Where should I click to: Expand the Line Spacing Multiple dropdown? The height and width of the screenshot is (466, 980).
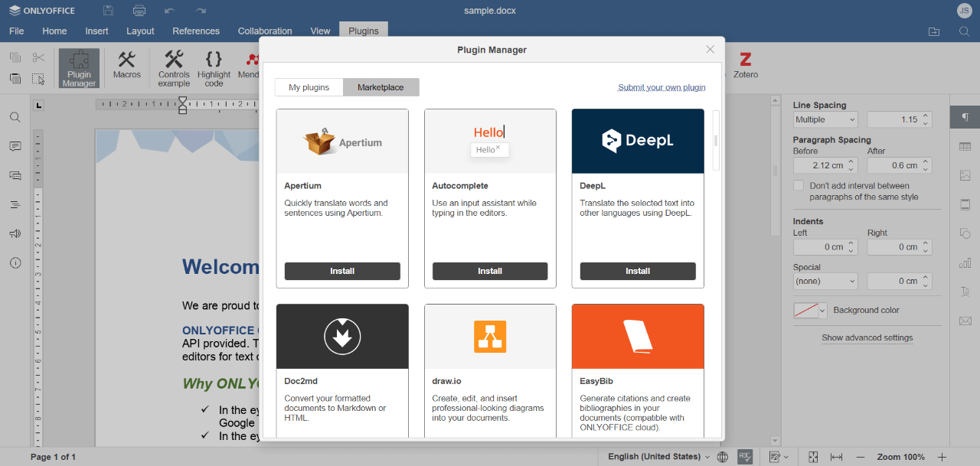(825, 119)
